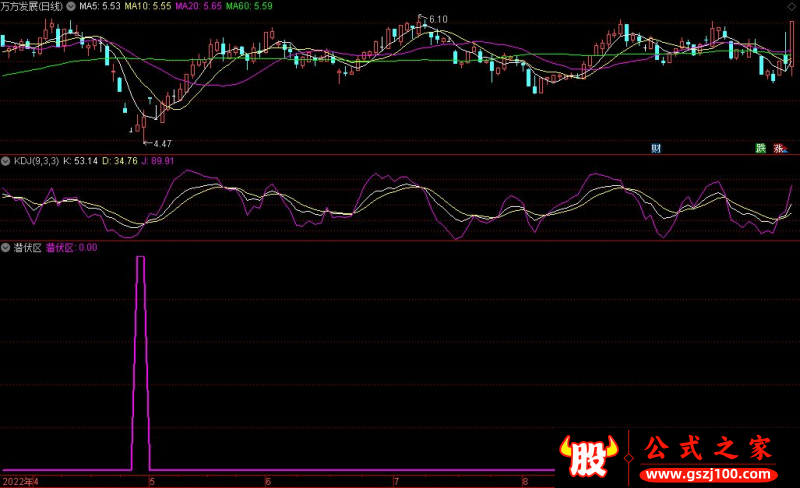Expand the 潜伏区 indicator dropdown arrow
Viewport: 800px width, 488px height.
6,247
